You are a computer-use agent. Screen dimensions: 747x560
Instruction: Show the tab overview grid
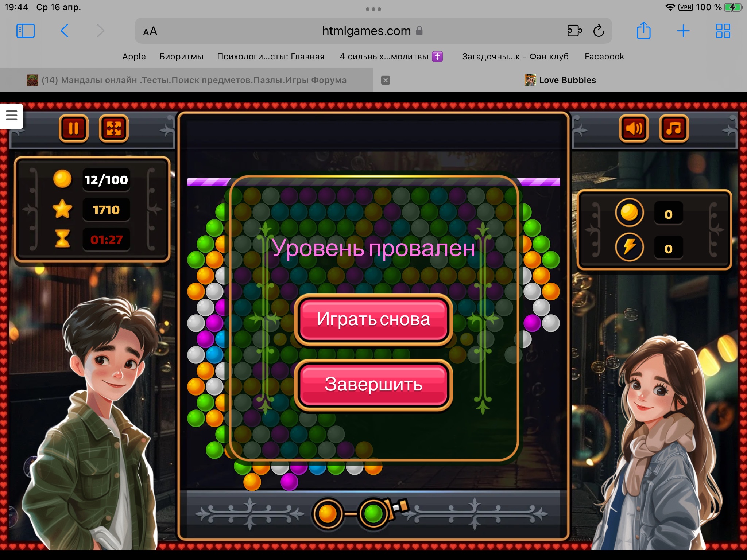tap(723, 31)
